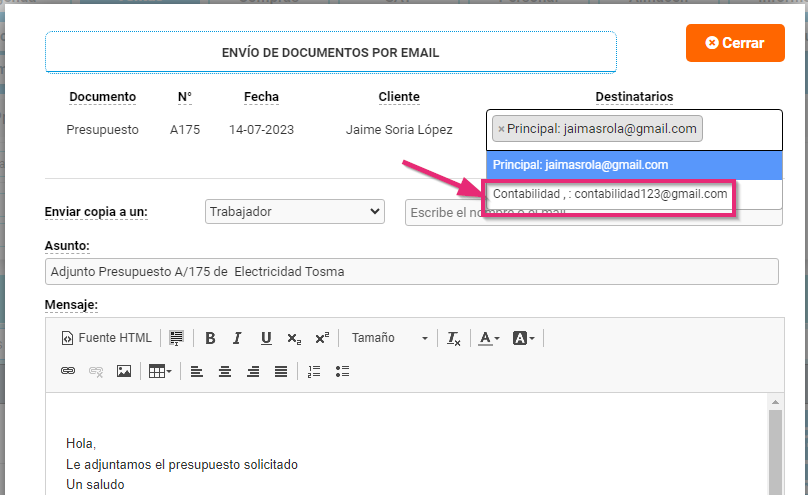Remove the Principal recipient tag
This screenshot has height=495, width=808.
(501, 129)
